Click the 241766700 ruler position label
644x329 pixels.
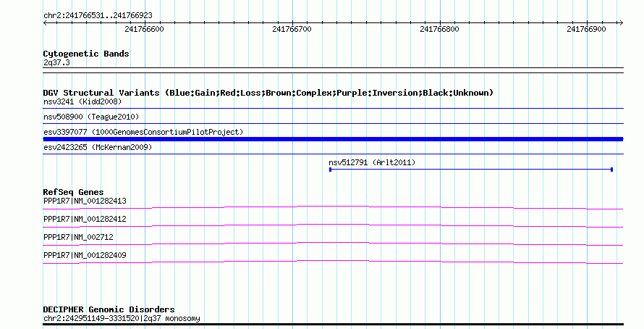coord(292,29)
